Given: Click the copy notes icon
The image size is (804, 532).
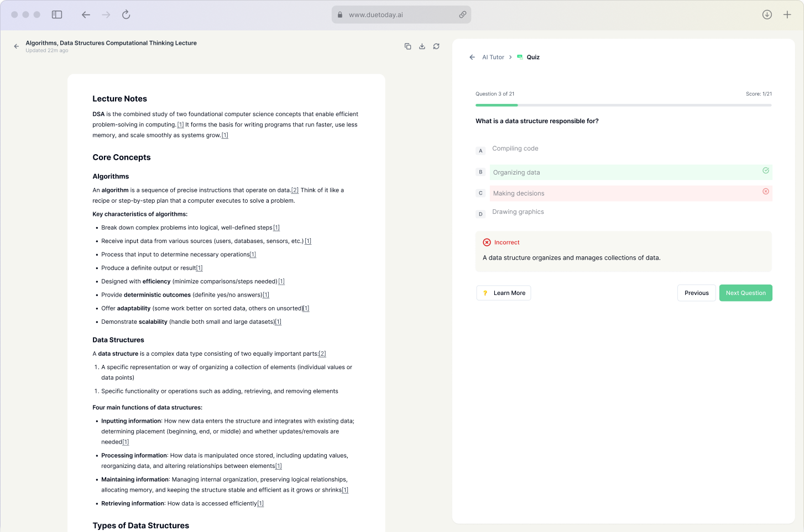Looking at the screenshot, I should pyautogui.click(x=408, y=46).
